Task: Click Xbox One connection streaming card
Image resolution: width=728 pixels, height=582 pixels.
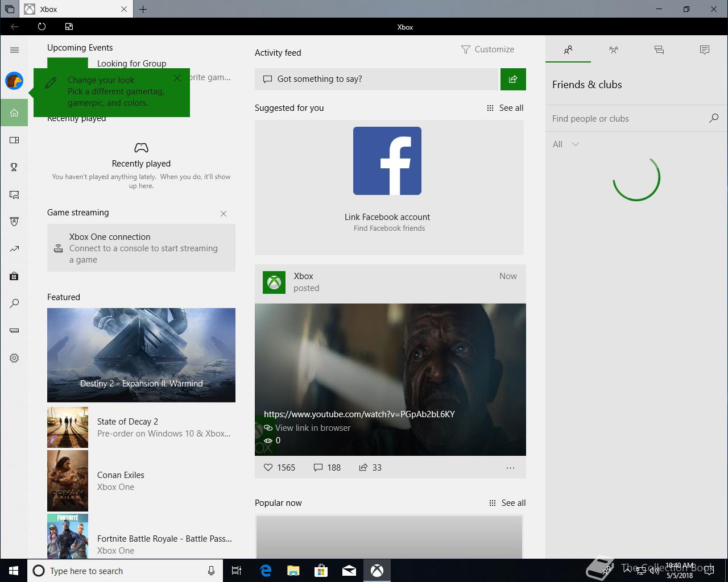Action: (141, 248)
